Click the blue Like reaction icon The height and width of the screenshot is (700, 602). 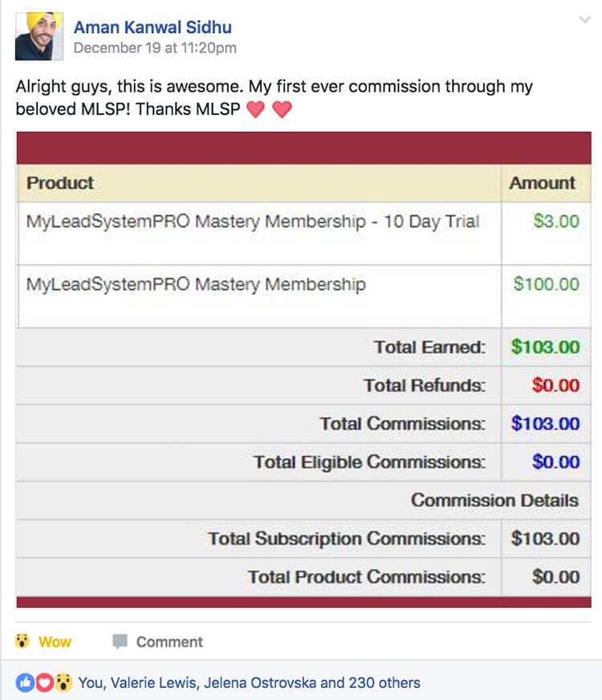pos(25,682)
